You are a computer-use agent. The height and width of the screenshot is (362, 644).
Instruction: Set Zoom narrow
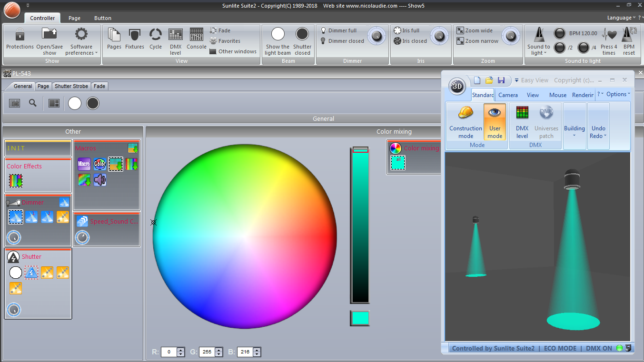pos(477,41)
